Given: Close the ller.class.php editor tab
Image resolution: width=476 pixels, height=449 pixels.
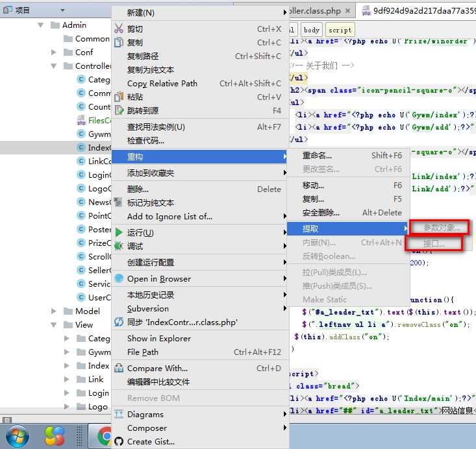Looking at the screenshot, I should [x=348, y=10].
